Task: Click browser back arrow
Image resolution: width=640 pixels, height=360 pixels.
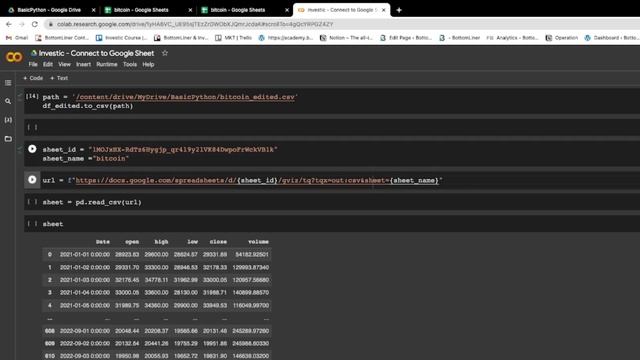Action: click(9, 24)
